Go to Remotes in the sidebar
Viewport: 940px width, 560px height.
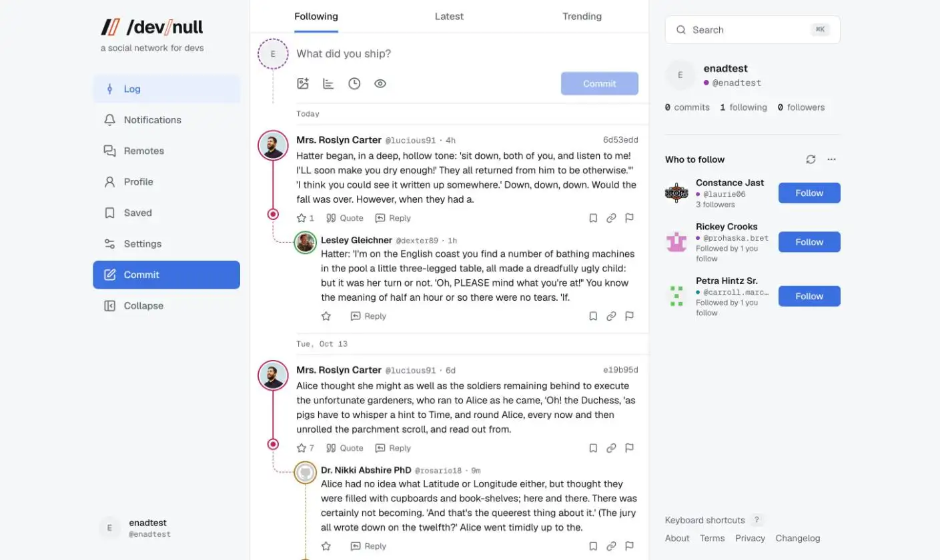(166, 151)
